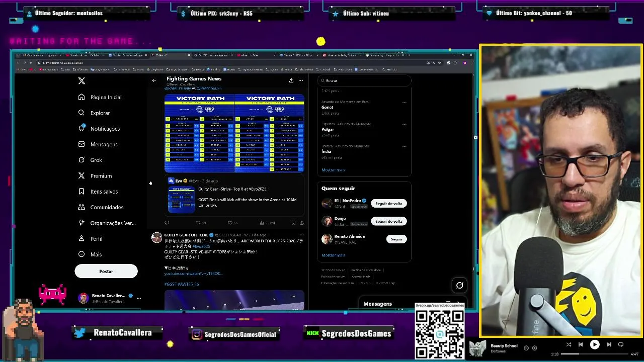The width and height of the screenshot is (644, 362).
Task: Toggle repeat in music player
Action: click(x=621, y=344)
